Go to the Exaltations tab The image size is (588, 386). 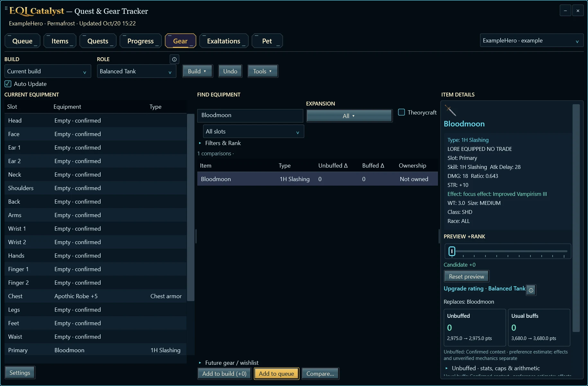[224, 41]
